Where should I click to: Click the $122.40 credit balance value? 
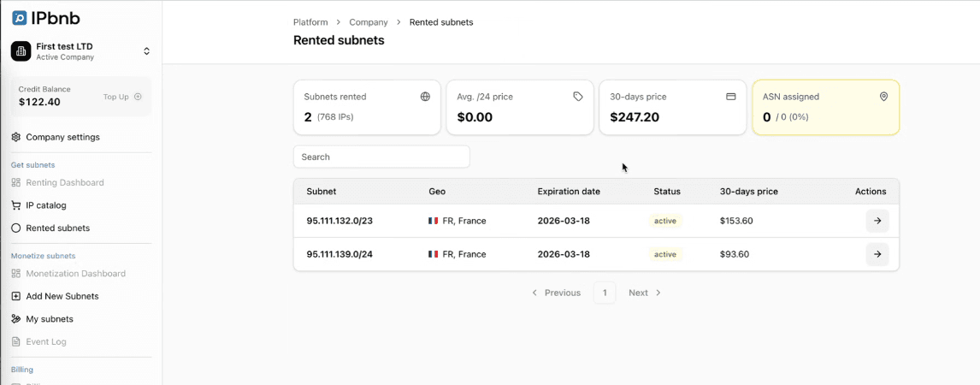[x=39, y=102]
